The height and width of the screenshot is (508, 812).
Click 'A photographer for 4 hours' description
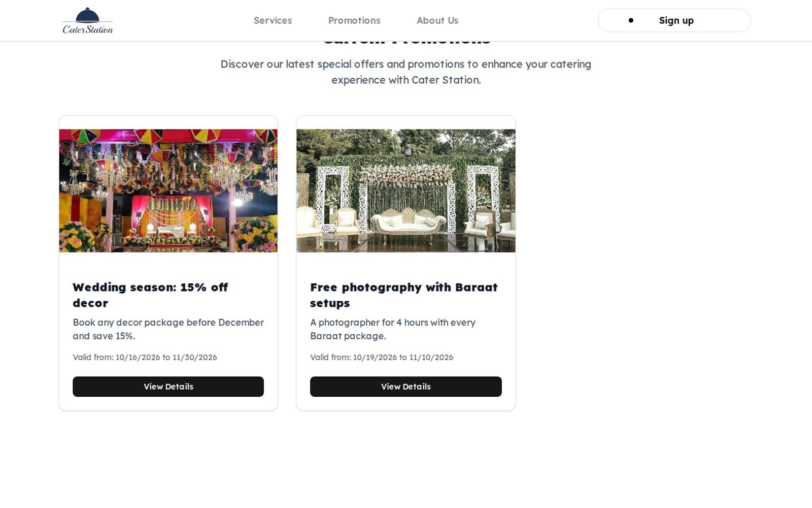pyautogui.click(x=393, y=329)
